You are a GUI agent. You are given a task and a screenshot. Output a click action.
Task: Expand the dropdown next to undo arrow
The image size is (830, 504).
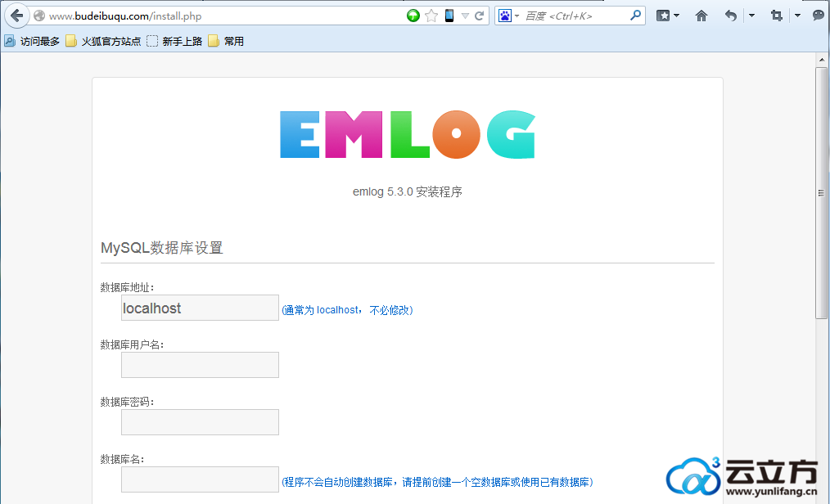click(x=751, y=16)
